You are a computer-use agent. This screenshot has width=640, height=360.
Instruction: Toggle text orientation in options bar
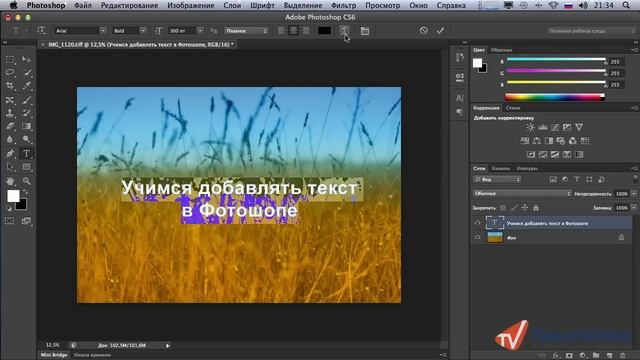tap(41, 31)
